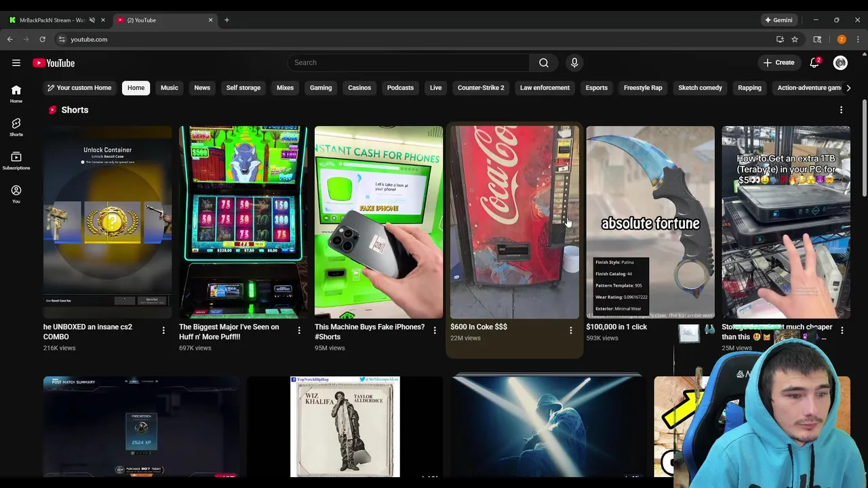Open the extra 1TB PC short thumbnail
868x488 pixels.
(x=786, y=222)
